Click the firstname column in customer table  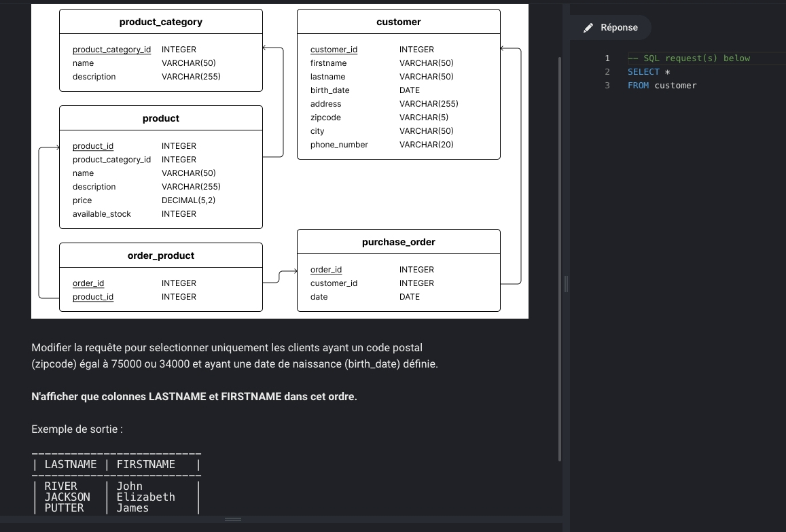click(328, 63)
